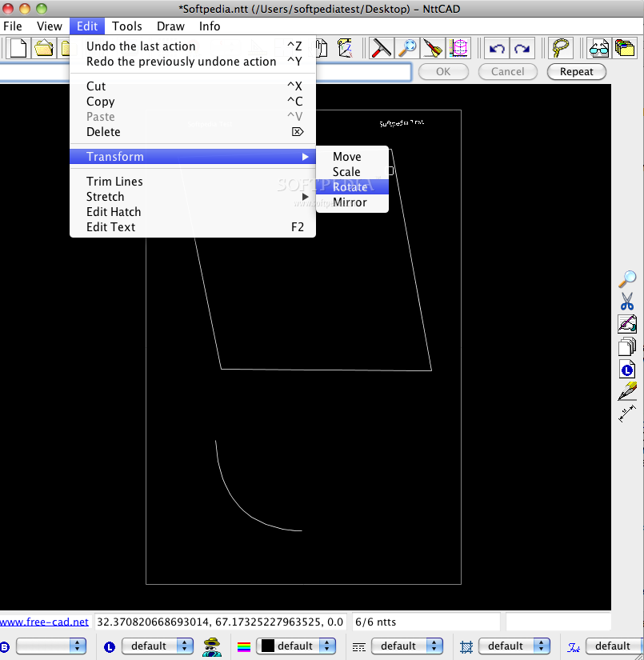Open the View menu

click(x=50, y=26)
